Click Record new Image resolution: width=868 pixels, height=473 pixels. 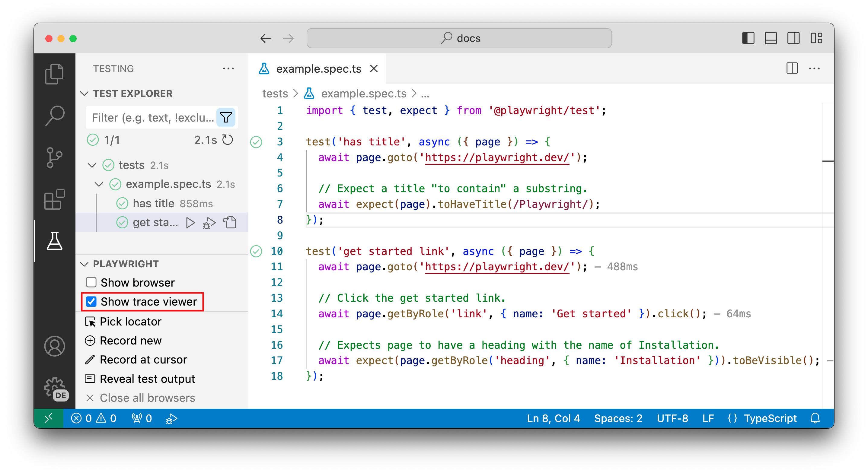(130, 341)
